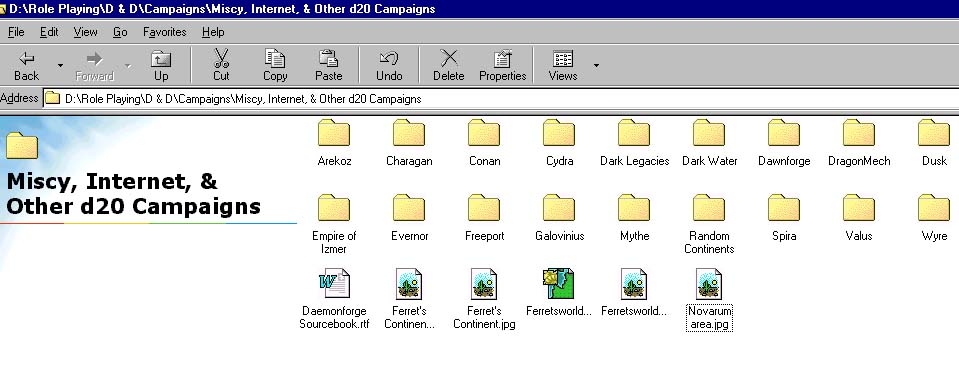Open the Edit menu
959x380 pixels.
click(49, 32)
